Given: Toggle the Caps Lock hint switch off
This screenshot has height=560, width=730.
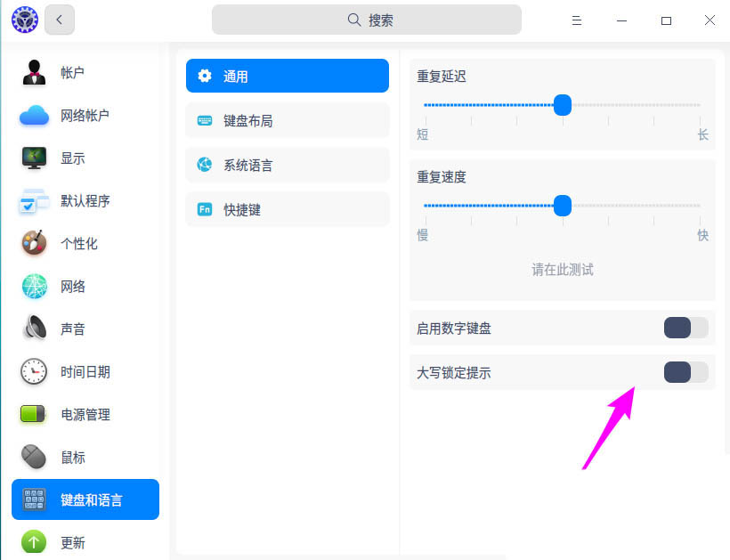Looking at the screenshot, I should tap(685, 372).
